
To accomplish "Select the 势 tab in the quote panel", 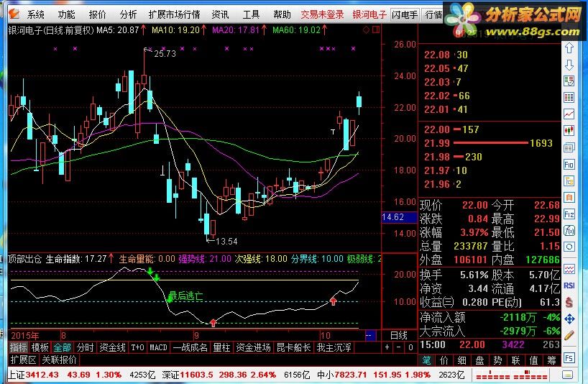I will [x=498, y=360].
